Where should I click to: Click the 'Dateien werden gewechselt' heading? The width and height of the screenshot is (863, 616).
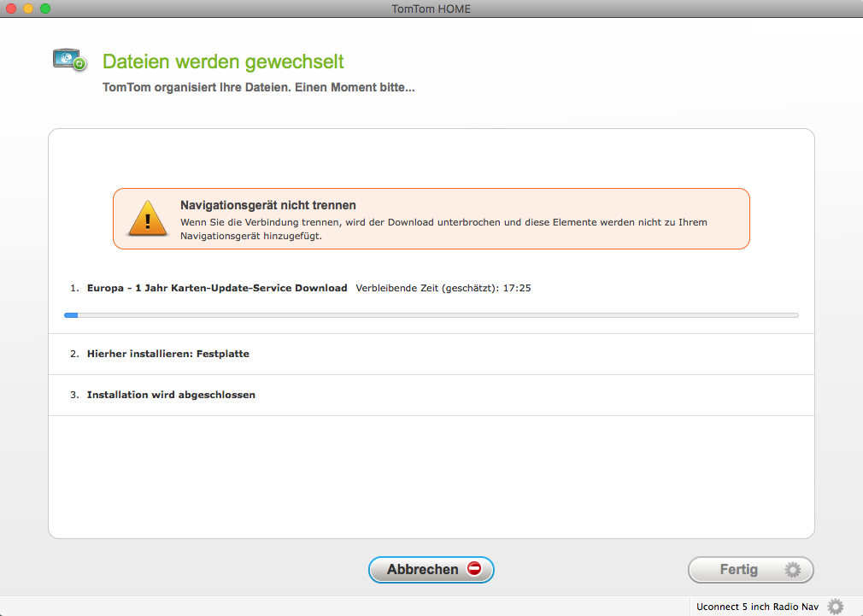click(x=223, y=62)
